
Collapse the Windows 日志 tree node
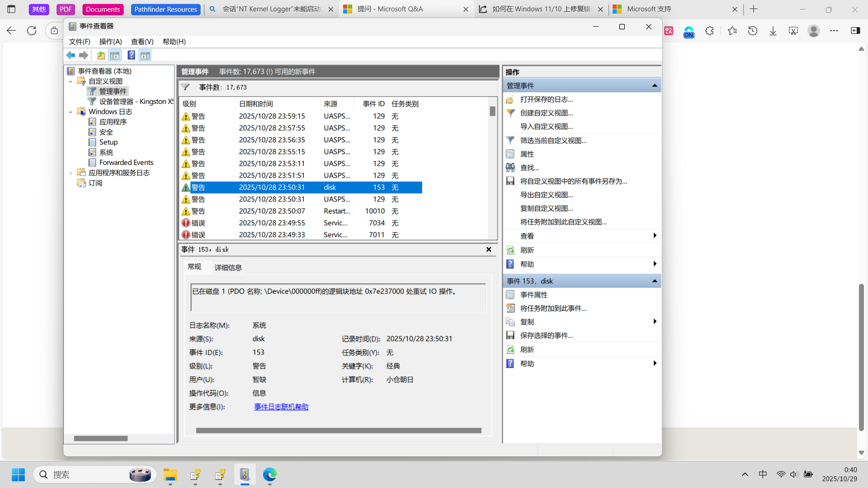click(71, 112)
